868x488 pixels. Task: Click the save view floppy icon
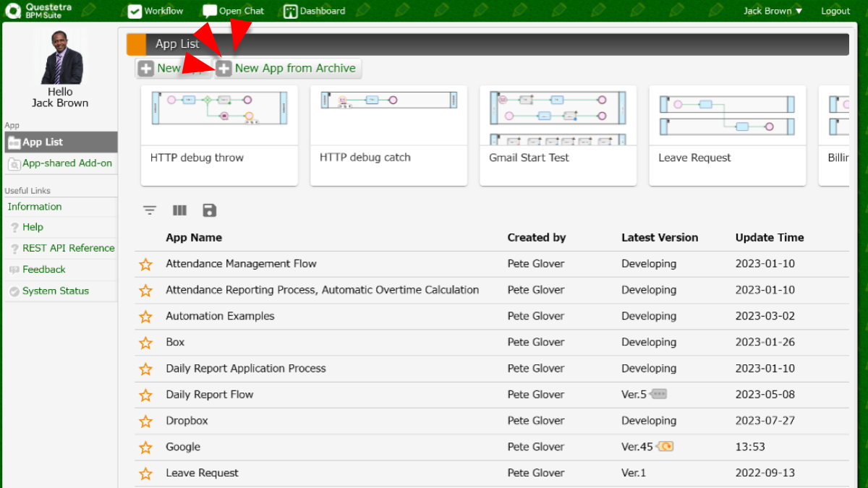point(210,210)
